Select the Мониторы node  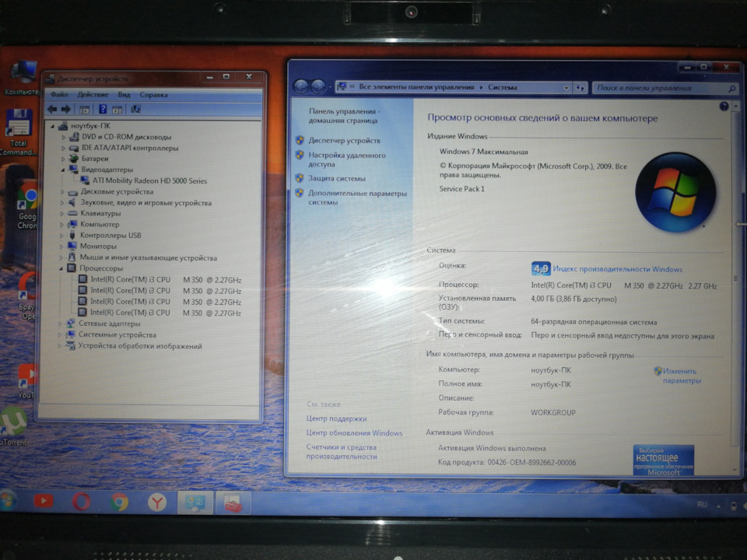pyautogui.click(x=98, y=247)
